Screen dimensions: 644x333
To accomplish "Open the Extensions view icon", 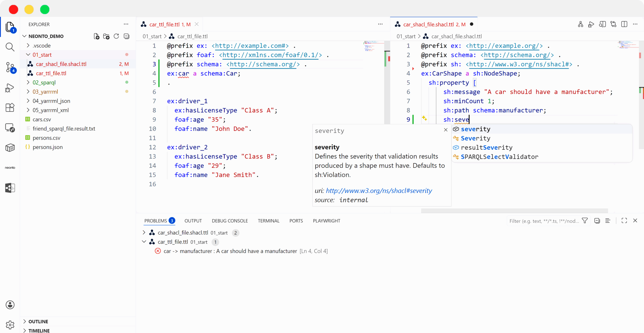I will coord(10,108).
